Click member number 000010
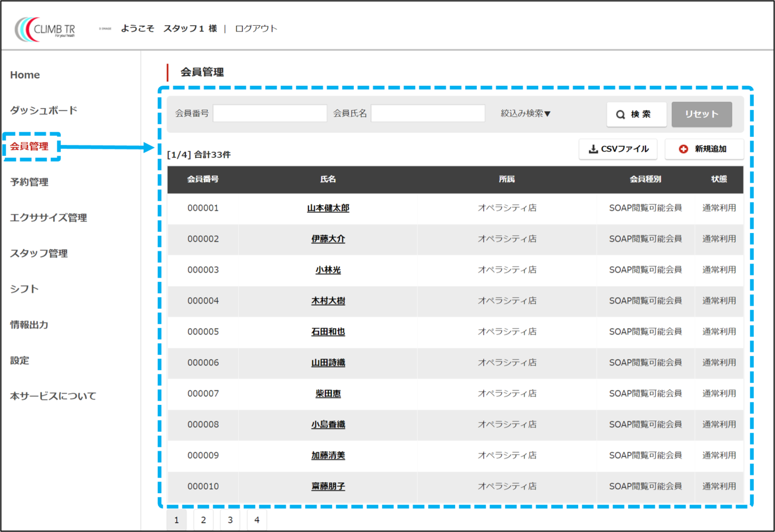The width and height of the screenshot is (775, 532). (x=203, y=487)
